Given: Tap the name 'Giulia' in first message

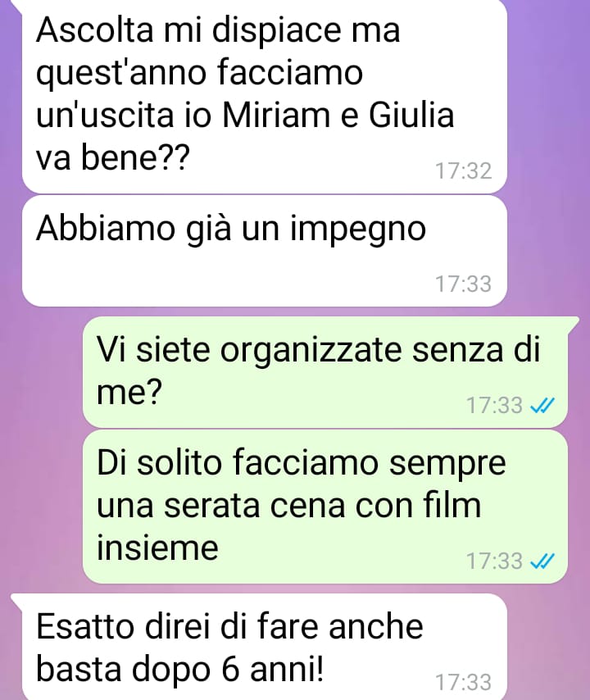Looking at the screenshot, I should point(411,116).
